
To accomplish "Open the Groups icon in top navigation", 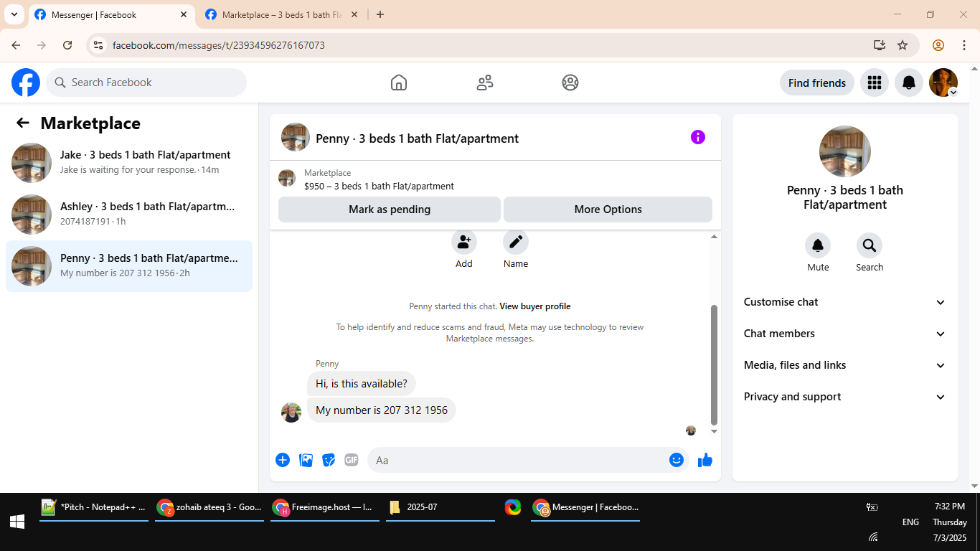I will 570,83.
